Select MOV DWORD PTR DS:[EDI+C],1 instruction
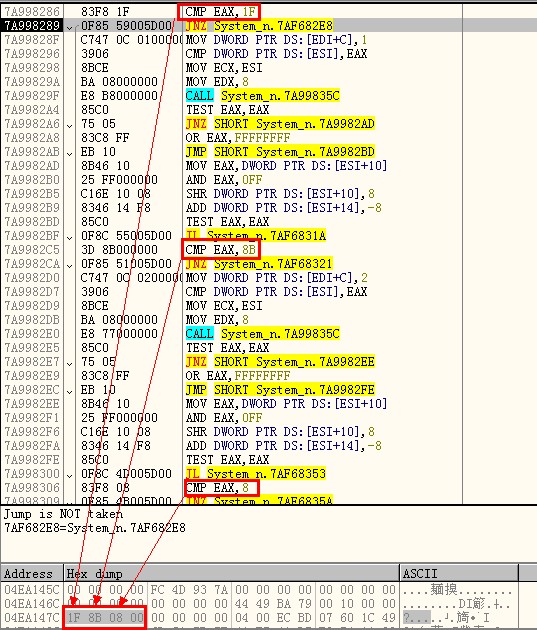Viewport: 537px width, 630px height. point(276,40)
